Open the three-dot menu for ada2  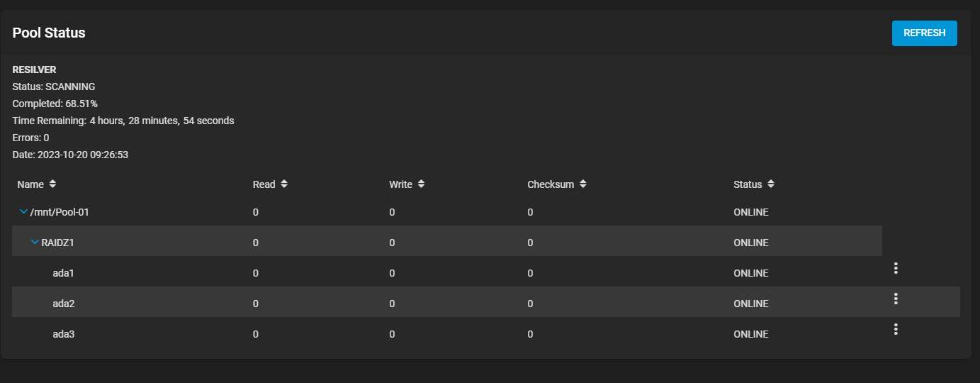(x=896, y=299)
